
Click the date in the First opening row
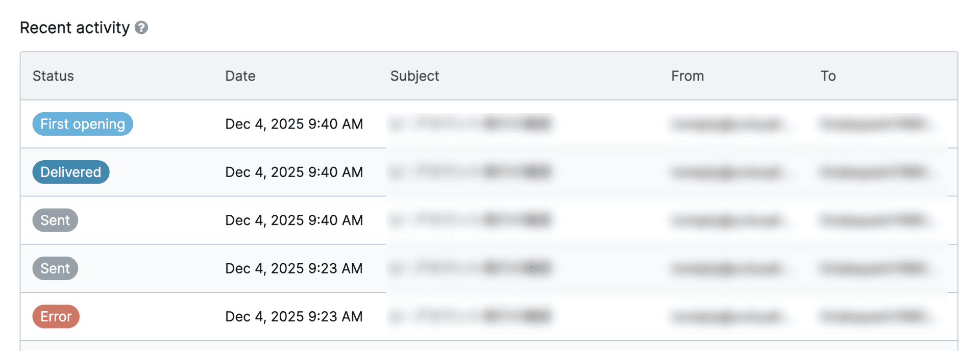pos(294,124)
